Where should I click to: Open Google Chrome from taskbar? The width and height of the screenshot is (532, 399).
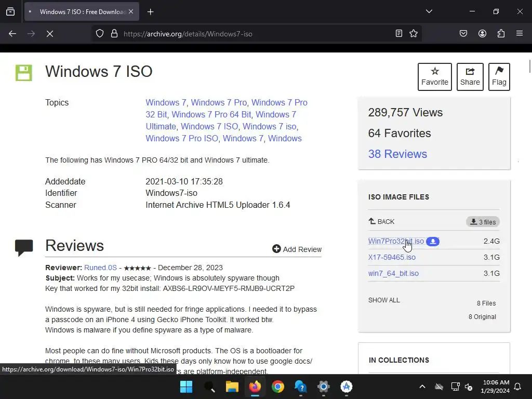coord(278,387)
